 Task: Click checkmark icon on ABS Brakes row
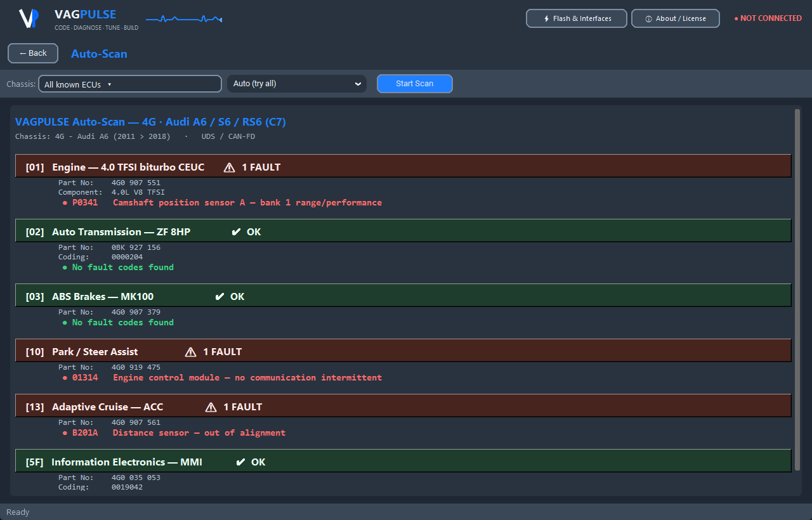[x=220, y=297]
